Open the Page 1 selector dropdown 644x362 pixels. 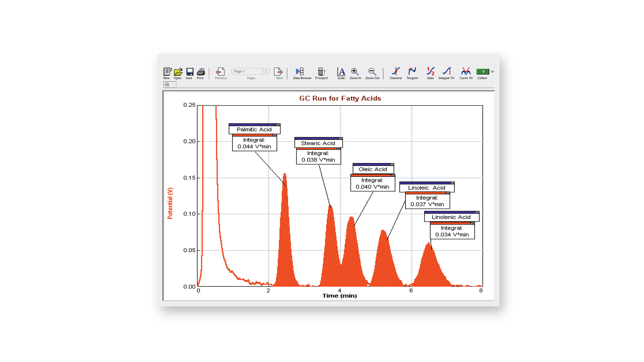tap(266, 71)
